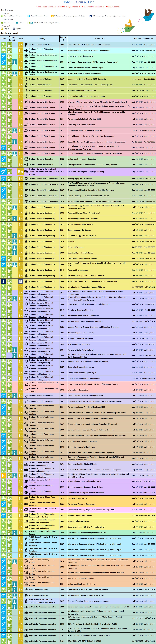Select 'Indigenous Peoples and Education' course title
Viewport: 156px width, 644px height.
[82, 159]
